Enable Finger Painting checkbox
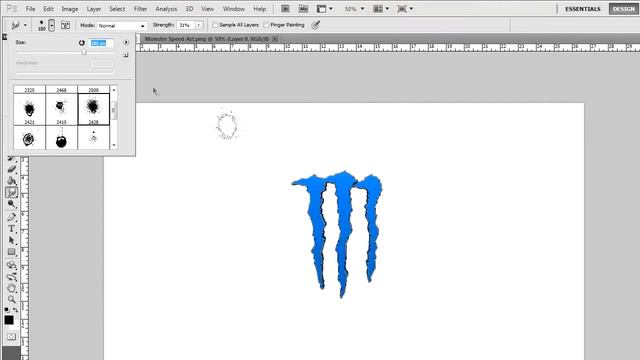Screen dimensions: 640x360 pos(266,25)
